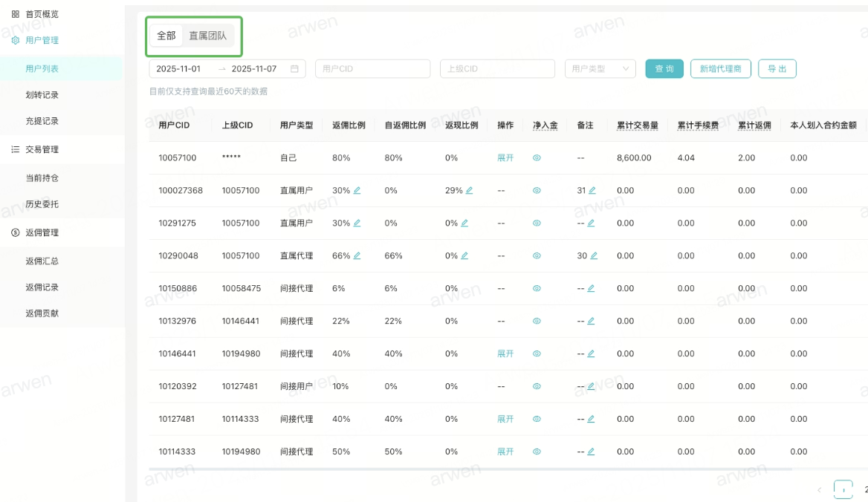Click 返佣管理 coin icon in sidebar

(16, 233)
